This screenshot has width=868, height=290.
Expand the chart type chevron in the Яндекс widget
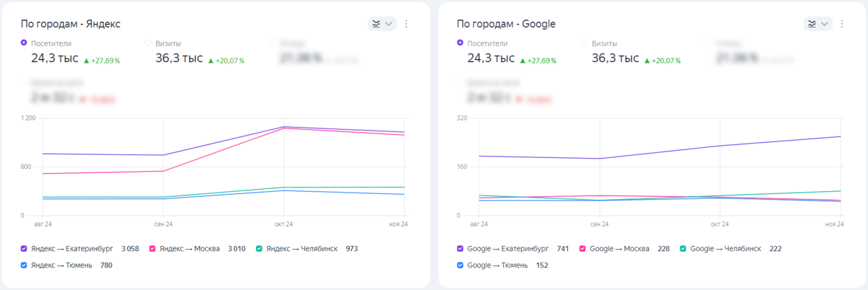[x=389, y=24]
